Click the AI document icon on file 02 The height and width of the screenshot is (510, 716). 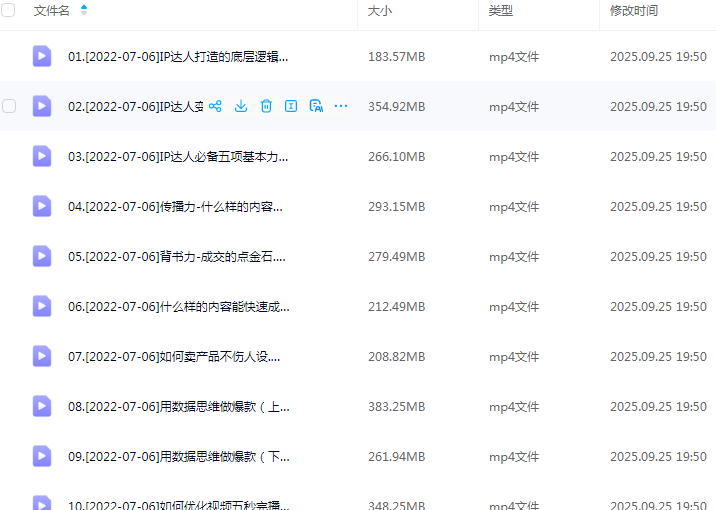pos(316,106)
